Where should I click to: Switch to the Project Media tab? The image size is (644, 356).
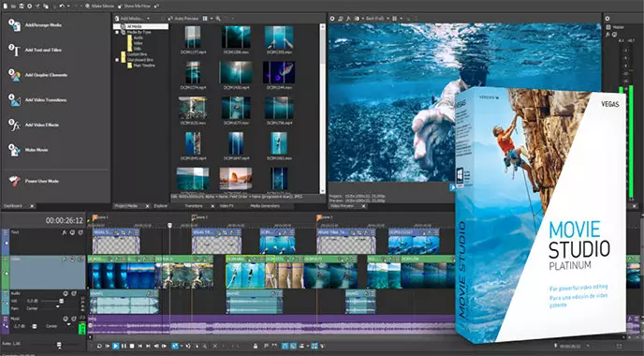click(x=126, y=205)
